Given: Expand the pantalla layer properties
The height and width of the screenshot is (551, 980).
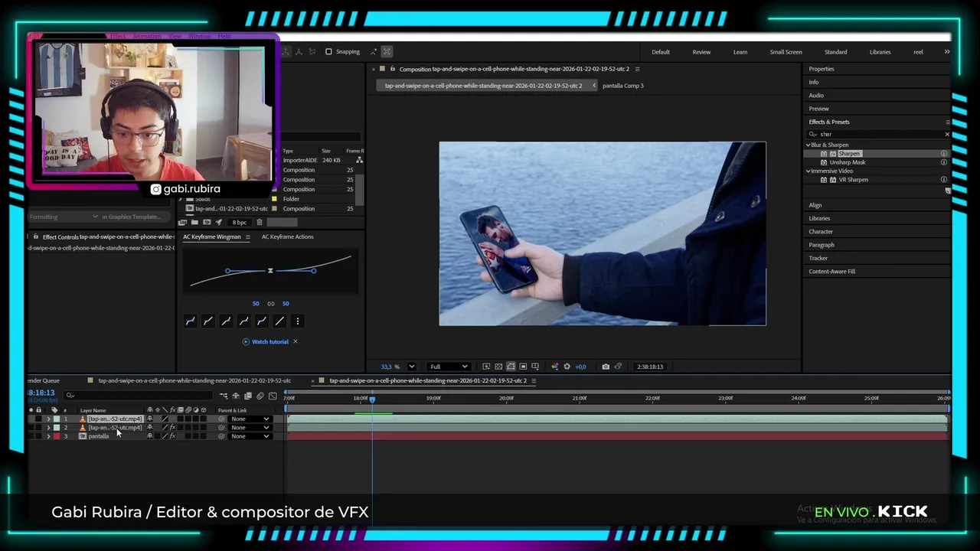Looking at the screenshot, I should pyautogui.click(x=48, y=436).
